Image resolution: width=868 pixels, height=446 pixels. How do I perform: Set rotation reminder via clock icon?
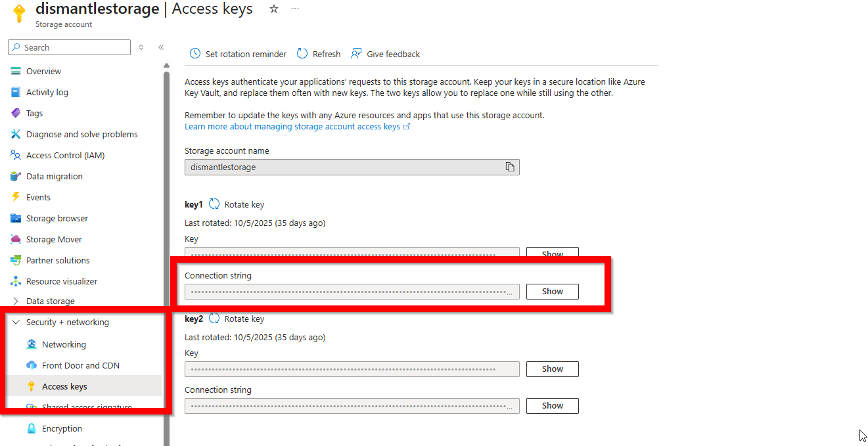click(x=195, y=54)
